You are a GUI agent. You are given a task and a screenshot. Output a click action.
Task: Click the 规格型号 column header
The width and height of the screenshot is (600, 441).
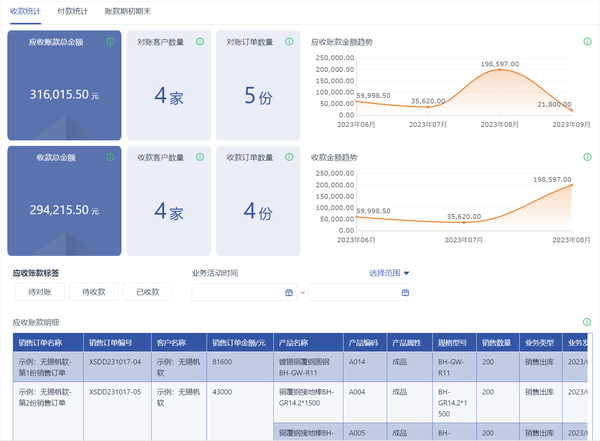coord(455,343)
